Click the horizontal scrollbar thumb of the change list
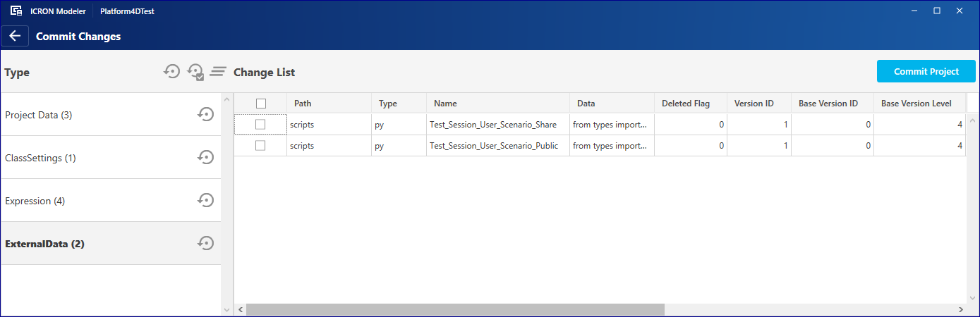The width and height of the screenshot is (980, 317). (456, 309)
